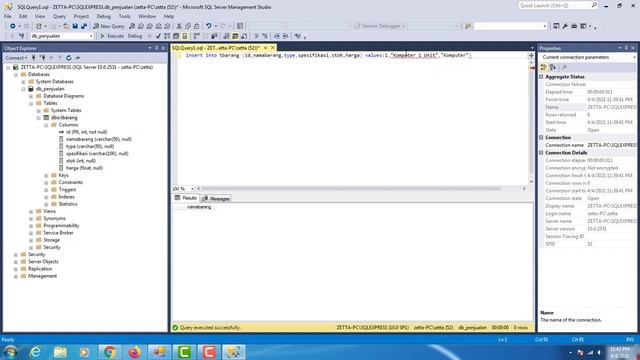Click Change Connection icon left of database box
Image resolution: width=640 pixels, height=360 pixels.
coord(21,36)
